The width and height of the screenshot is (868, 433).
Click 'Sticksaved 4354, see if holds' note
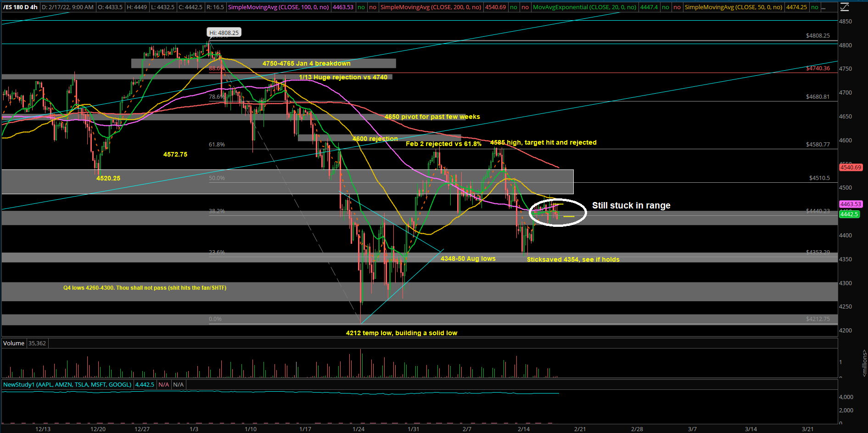(x=573, y=259)
